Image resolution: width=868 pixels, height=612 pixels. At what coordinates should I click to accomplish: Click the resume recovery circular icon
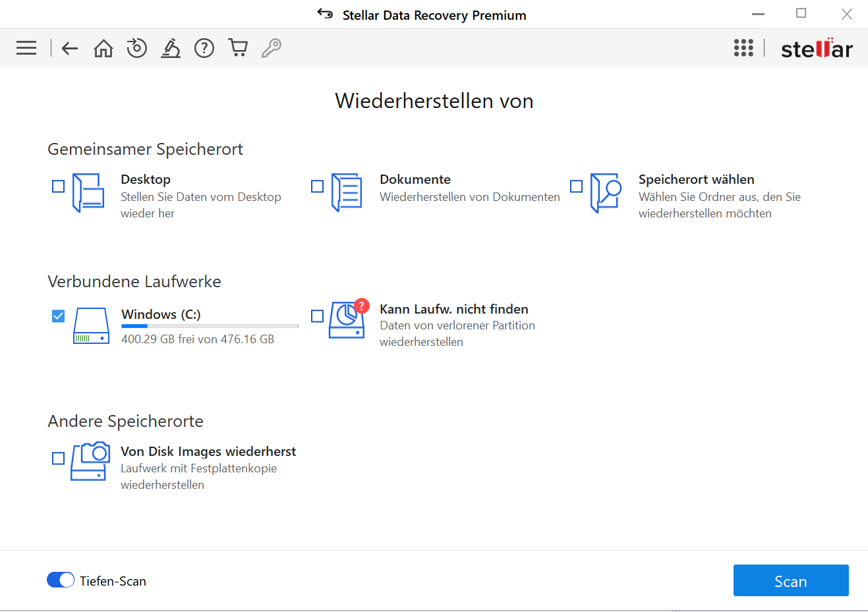click(136, 48)
